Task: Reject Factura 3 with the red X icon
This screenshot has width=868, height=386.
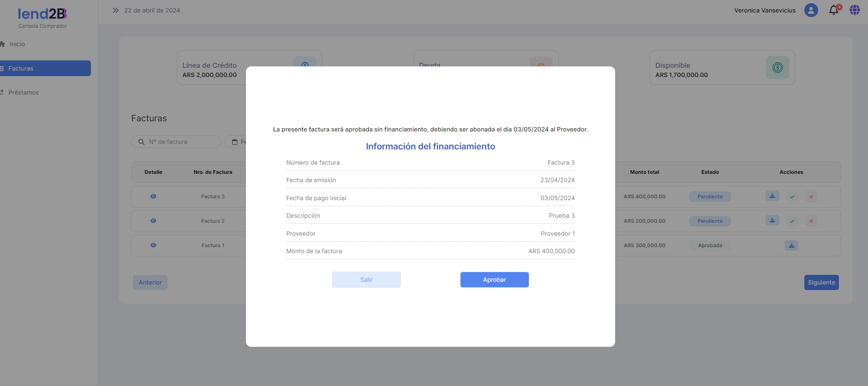Action: (x=811, y=196)
